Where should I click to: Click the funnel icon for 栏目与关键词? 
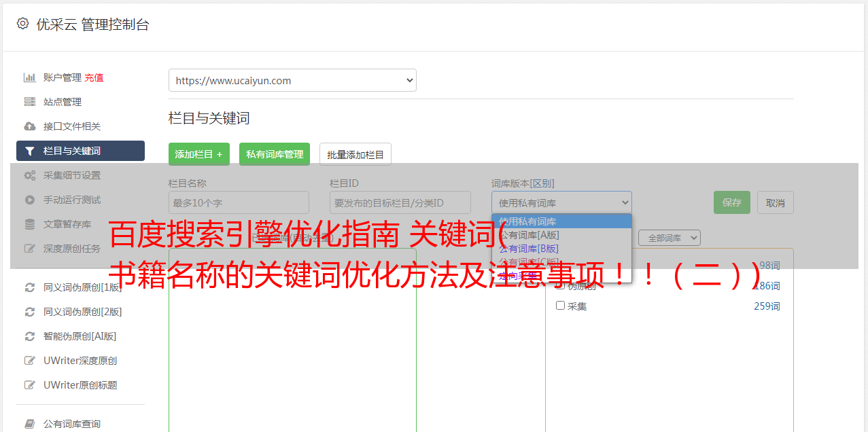tap(30, 151)
